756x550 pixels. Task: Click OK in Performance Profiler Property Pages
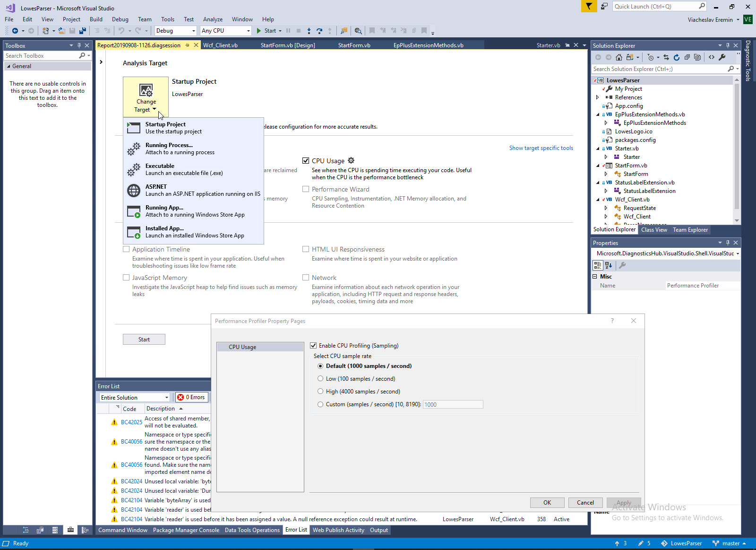click(547, 503)
